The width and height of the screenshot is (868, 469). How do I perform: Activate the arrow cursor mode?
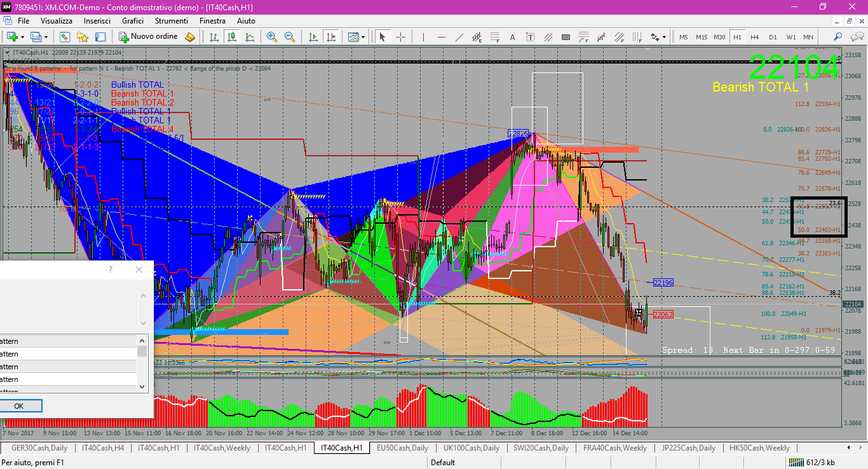[x=383, y=37]
